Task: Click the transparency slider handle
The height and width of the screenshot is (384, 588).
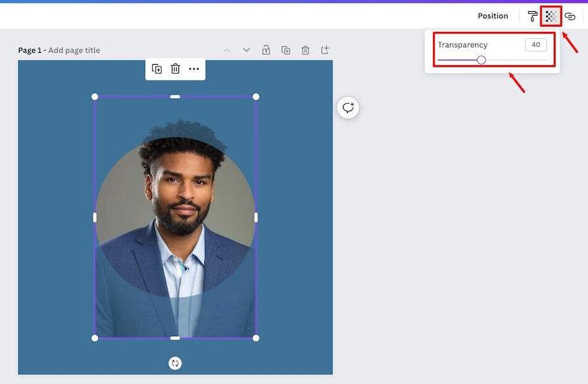Action: [x=482, y=60]
